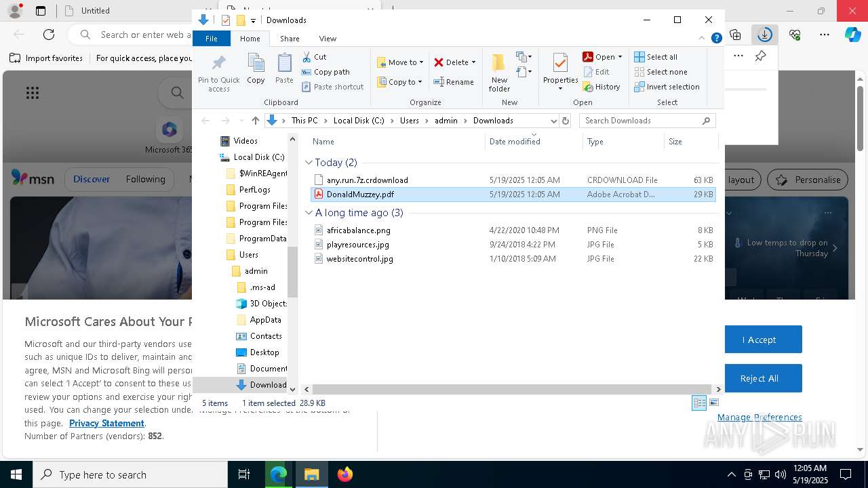
Task: Switch to the View ribbon tab
Action: tap(328, 39)
